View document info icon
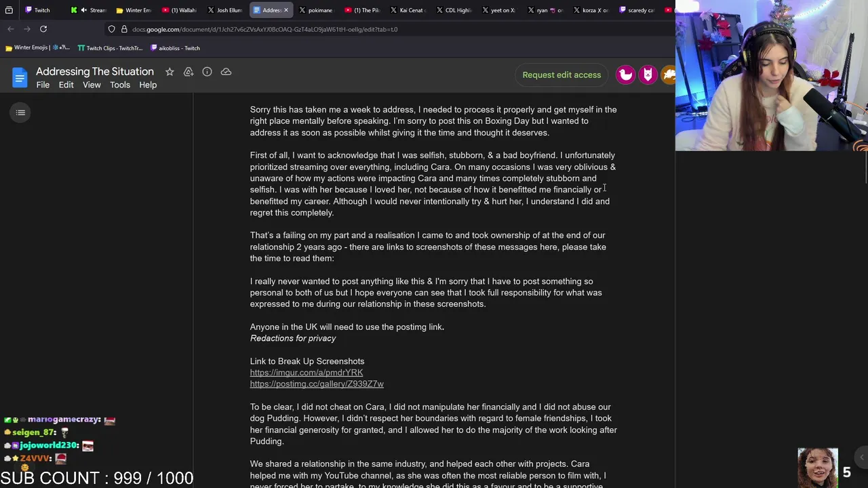The height and width of the screenshot is (488, 868). coord(208,72)
